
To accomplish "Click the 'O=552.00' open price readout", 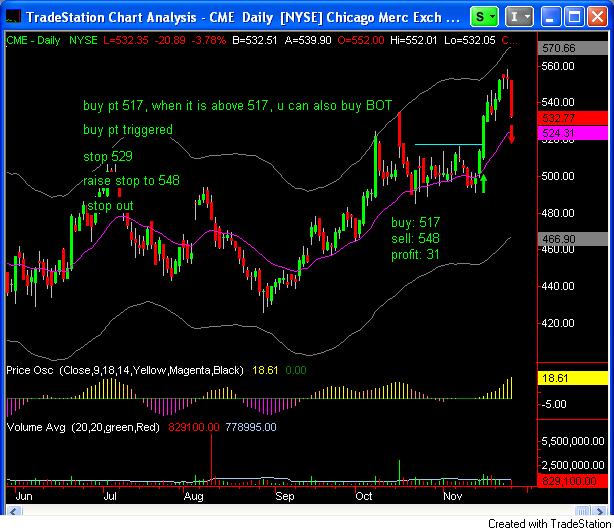I will point(361,40).
